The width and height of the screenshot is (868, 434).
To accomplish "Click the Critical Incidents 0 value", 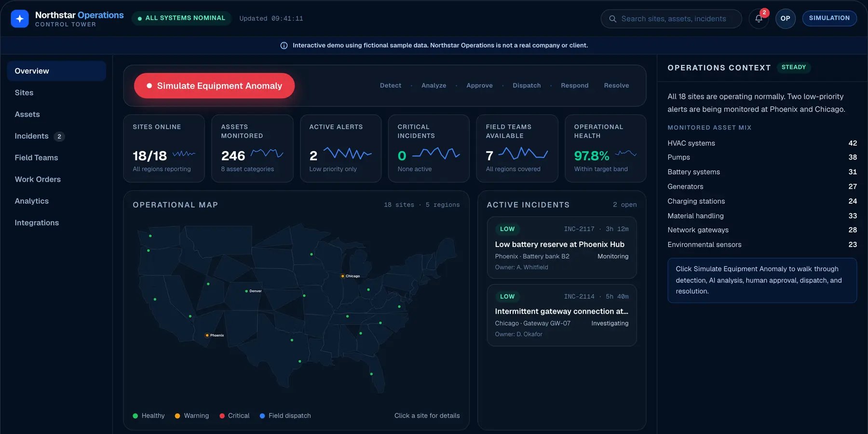I will (x=402, y=156).
